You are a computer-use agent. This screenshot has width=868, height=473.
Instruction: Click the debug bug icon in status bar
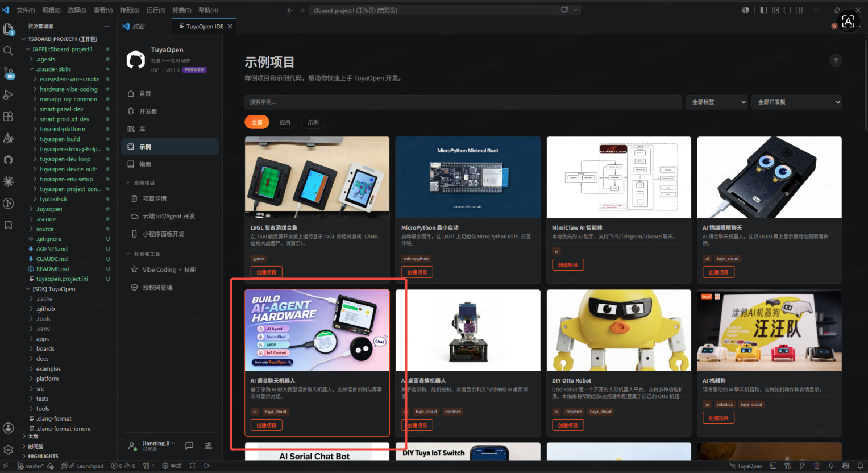192,466
